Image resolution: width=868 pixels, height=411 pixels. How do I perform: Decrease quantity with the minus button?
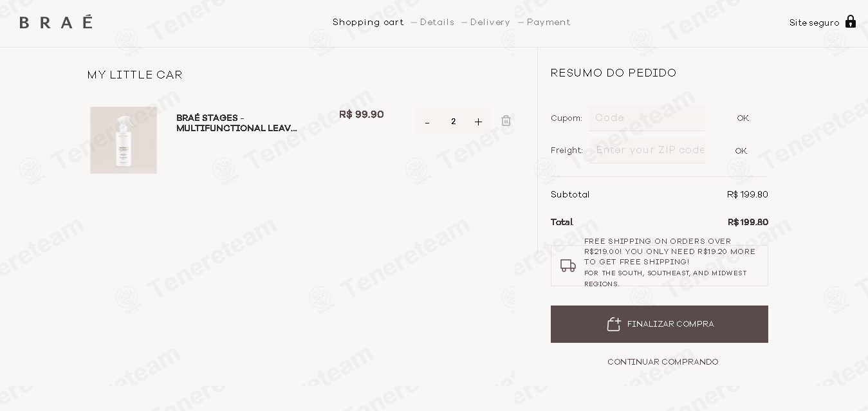pyautogui.click(x=427, y=122)
